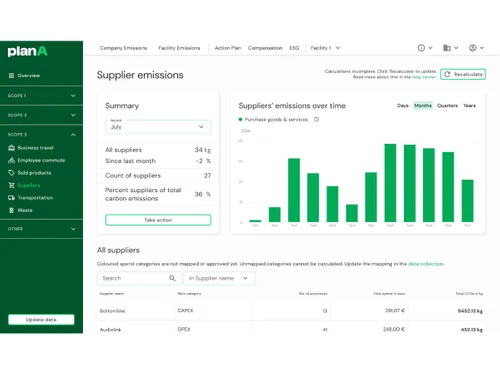This screenshot has height=375, width=500.
Task: Open Overview grid icon in sidebar
Action: (11, 76)
